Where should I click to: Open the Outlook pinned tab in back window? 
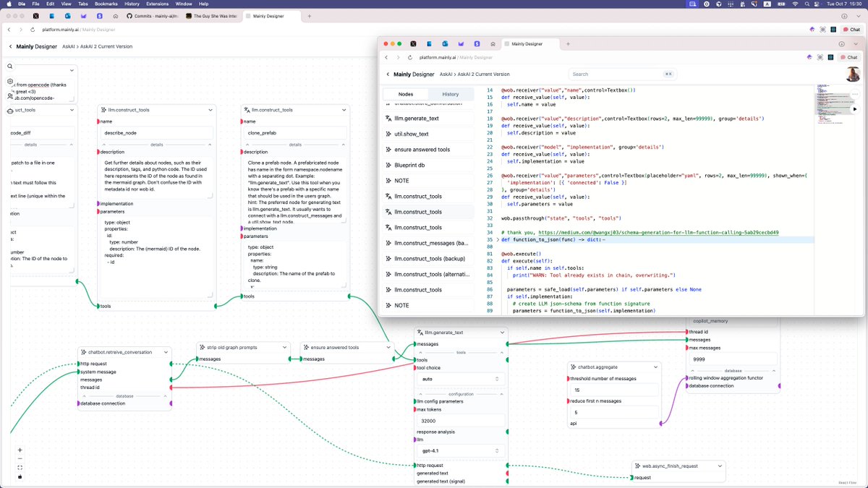pos(68,14)
